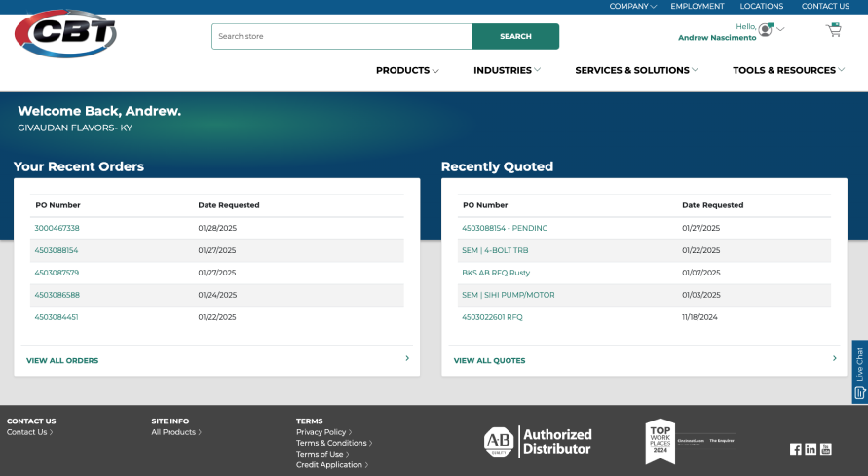Open All Products footer link
This screenshot has width=868, height=476.
click(176, 432)
